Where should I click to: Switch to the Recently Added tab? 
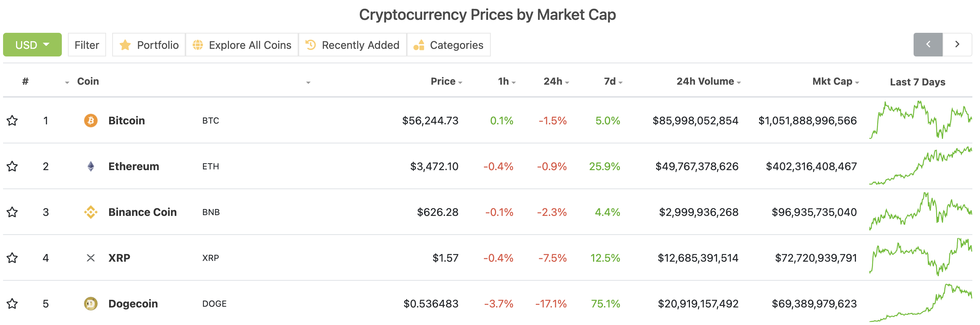click(x=353, y=45)
